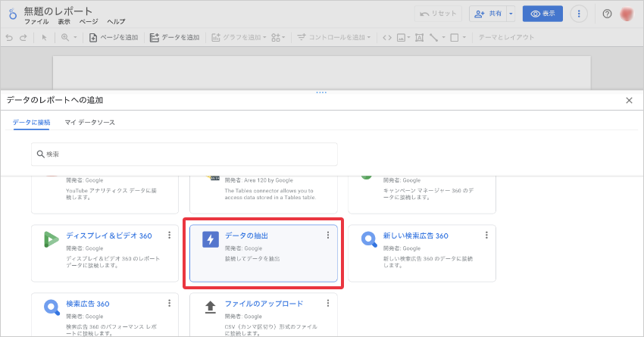
Task: Click the Tables connector description text
Action: pyautogui.click(x=270, y=194)
